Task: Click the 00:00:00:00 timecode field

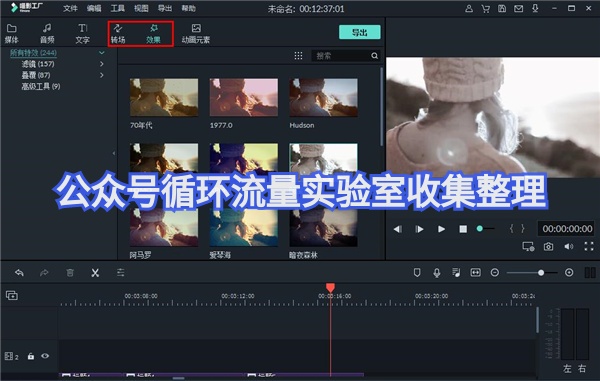Action: click(567, 229)
